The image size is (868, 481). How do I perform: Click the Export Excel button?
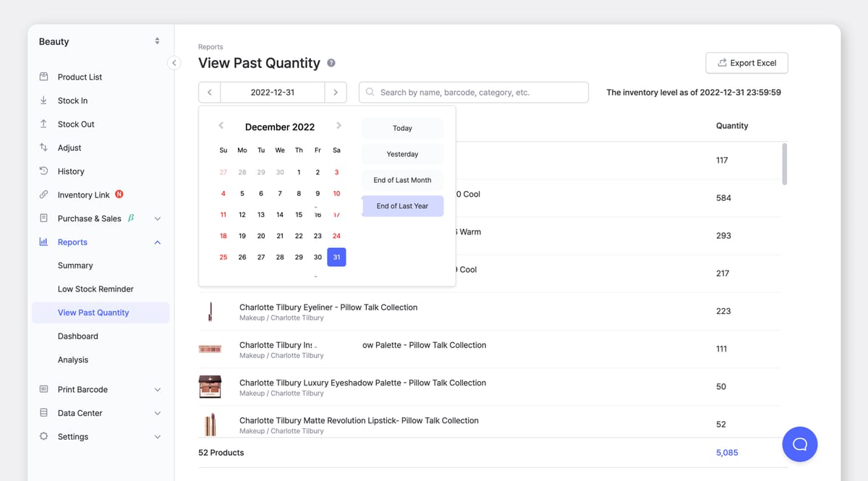tap(746, 63)
